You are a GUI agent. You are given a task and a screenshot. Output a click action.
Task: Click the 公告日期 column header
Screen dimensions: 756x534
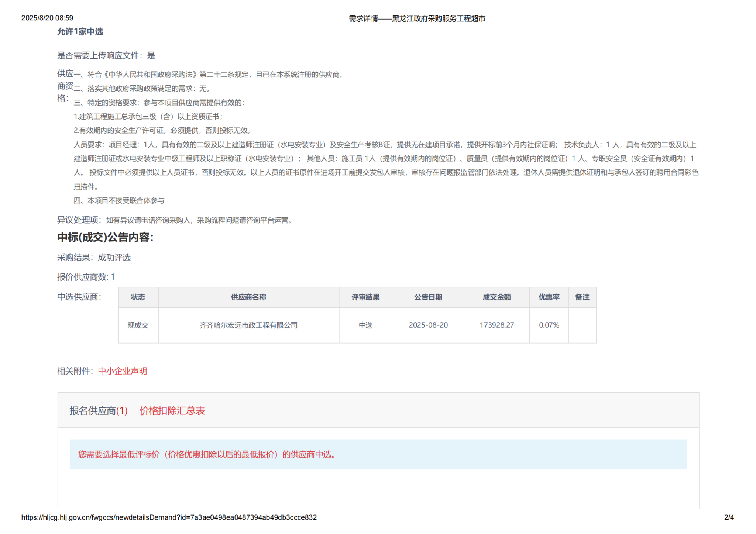coord(428,297)
